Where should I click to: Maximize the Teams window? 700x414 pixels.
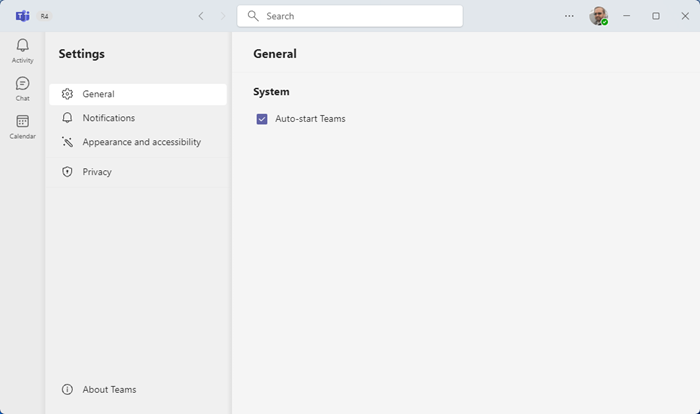[x=656, y=16]
